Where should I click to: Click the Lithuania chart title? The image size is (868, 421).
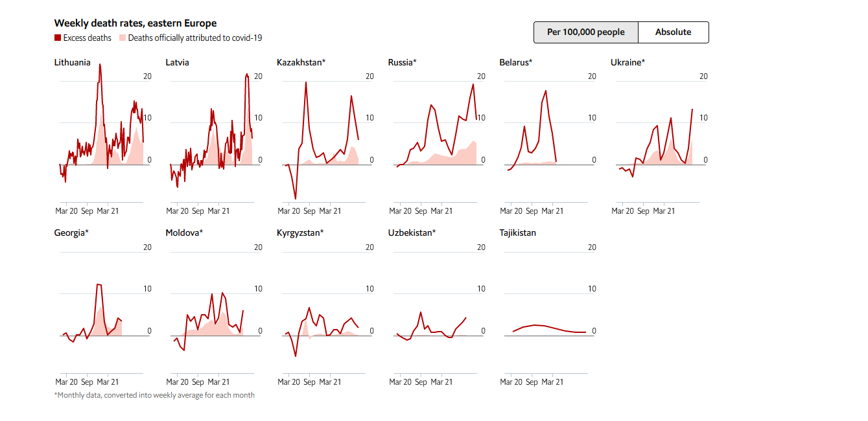72,63
